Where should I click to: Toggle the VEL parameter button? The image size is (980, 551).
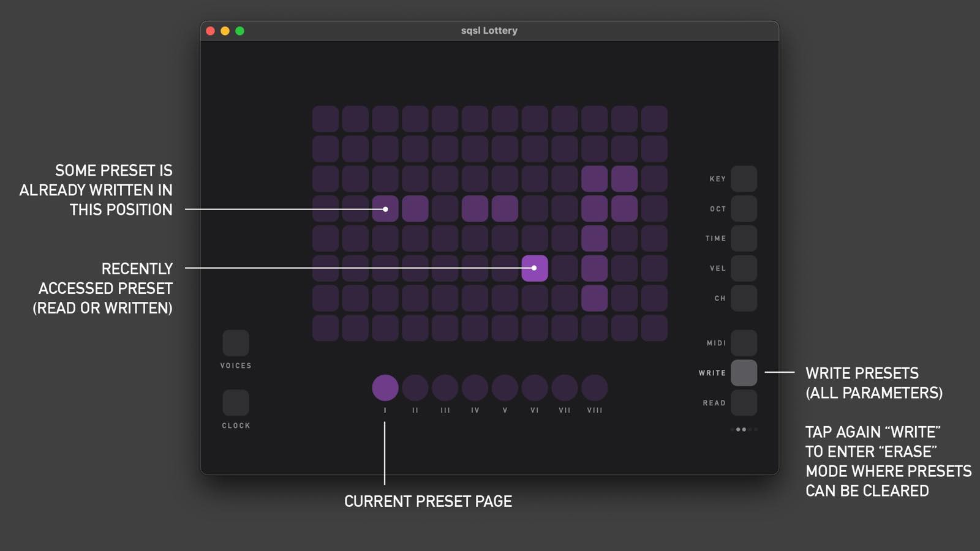[744, 268]
